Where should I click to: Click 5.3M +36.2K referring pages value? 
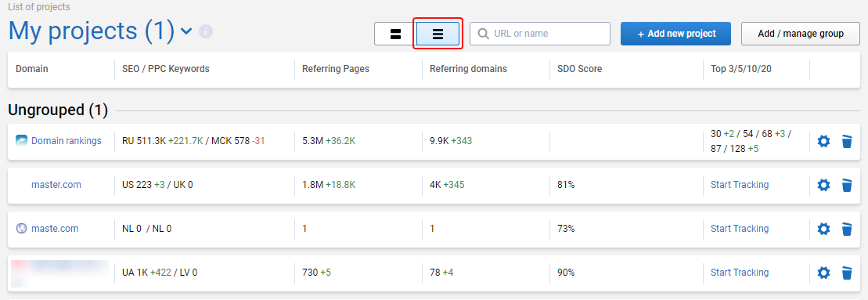point(329,140)
